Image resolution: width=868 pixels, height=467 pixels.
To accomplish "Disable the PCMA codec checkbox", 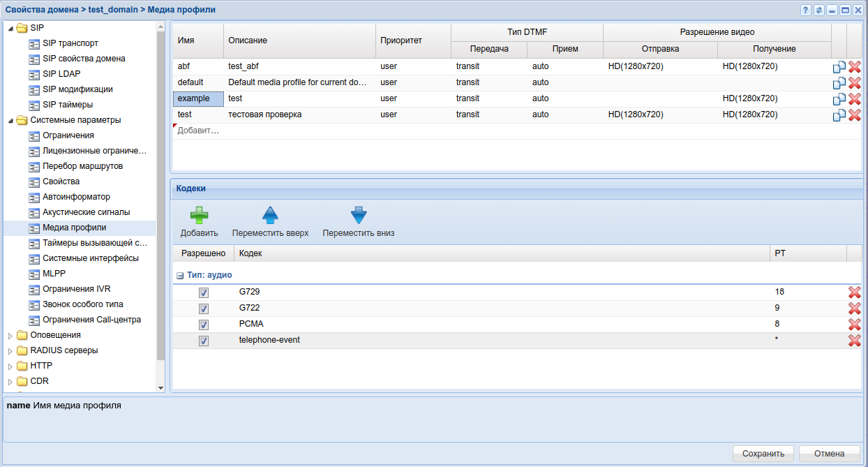I will pyautogui.click(x=204, y=325).
